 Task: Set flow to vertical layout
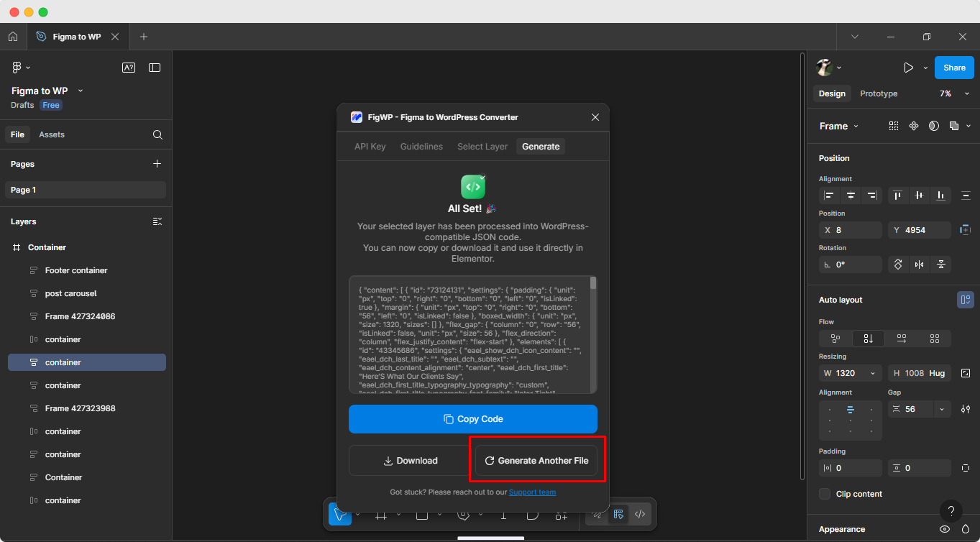(x=869, y=339)
